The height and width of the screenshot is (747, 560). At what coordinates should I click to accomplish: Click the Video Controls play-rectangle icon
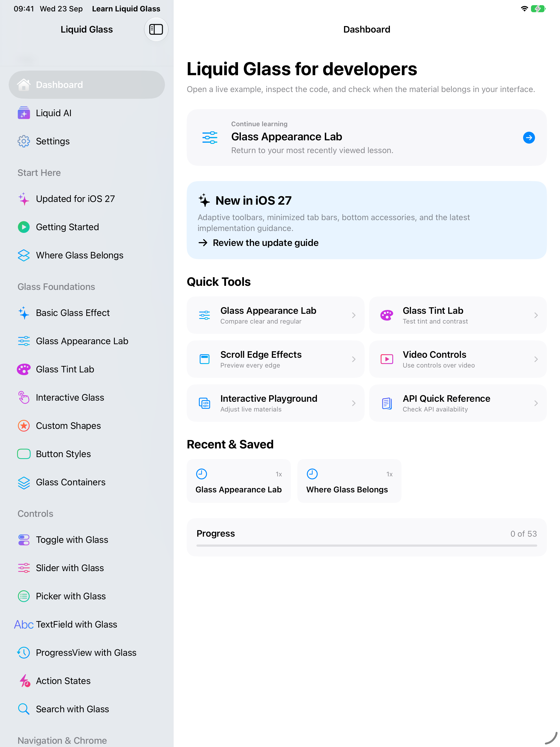(x=387, y=359)
